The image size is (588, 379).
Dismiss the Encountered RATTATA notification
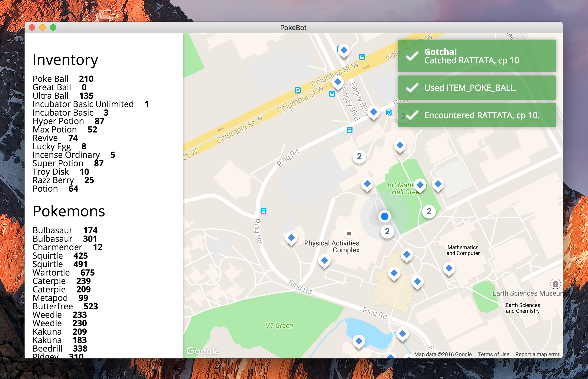(x=477, y=115)
